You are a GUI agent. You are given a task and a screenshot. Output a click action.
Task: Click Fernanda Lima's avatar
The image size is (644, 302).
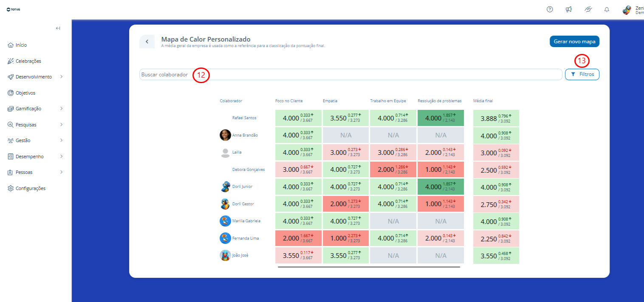225,238
